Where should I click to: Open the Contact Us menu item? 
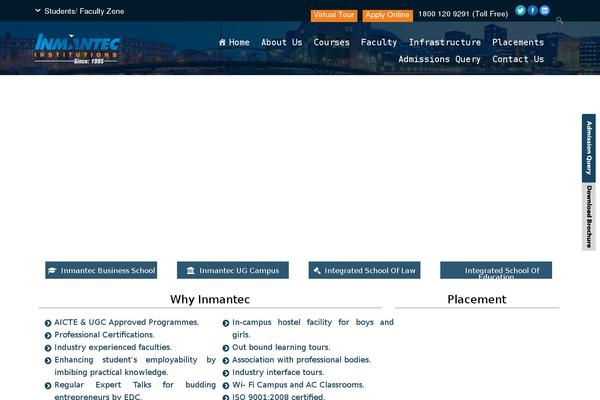[x=518, y=59]
